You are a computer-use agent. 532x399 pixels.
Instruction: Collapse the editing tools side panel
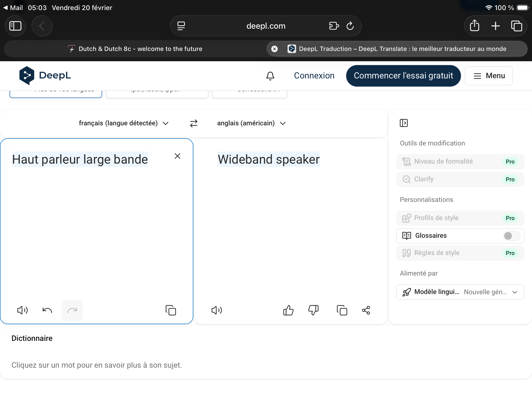pos(404,123)
